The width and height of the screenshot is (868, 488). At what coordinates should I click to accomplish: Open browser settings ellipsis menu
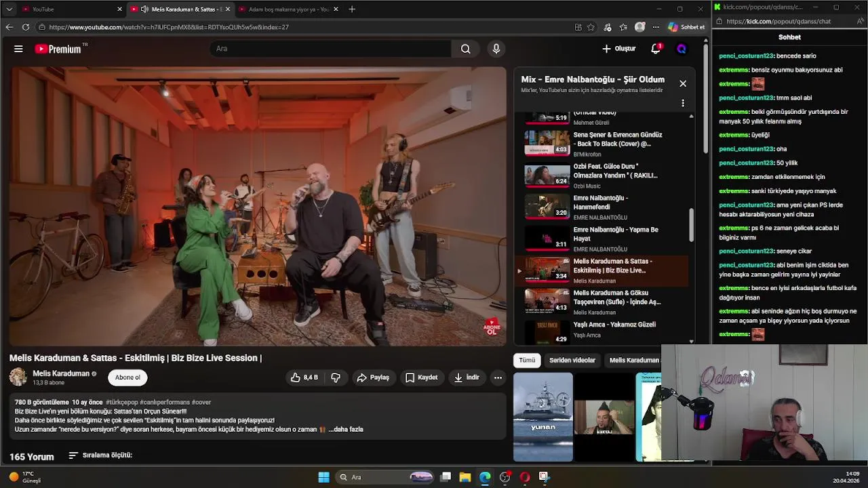pos(656,27)
